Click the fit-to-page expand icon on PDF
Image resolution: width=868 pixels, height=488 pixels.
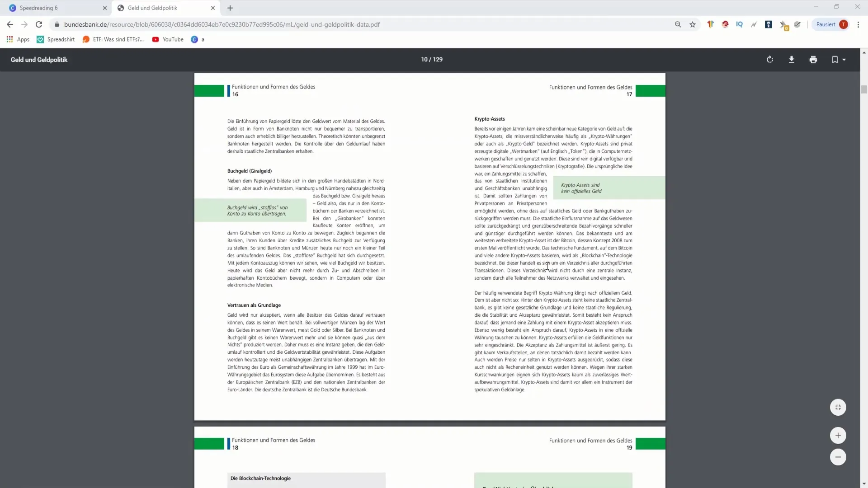pos(838,407)
